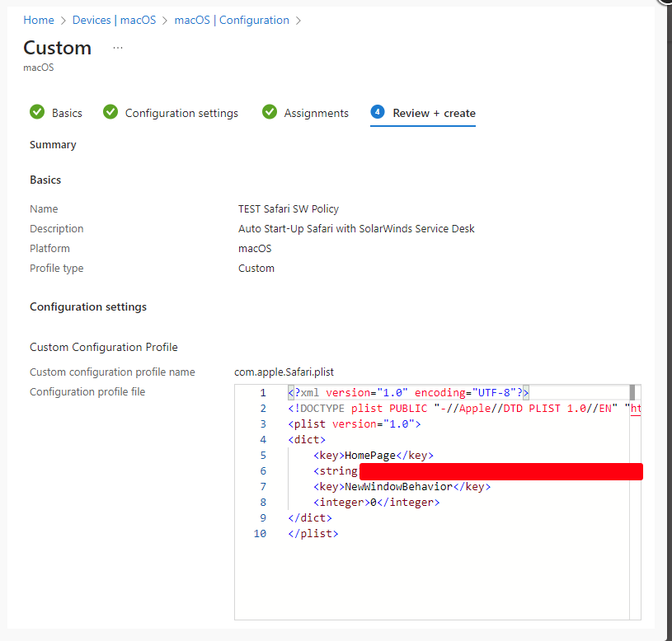Open the Devices | macOS breadcrumb
The width and height of the screenshot is (672, 641).
point(114,20)
